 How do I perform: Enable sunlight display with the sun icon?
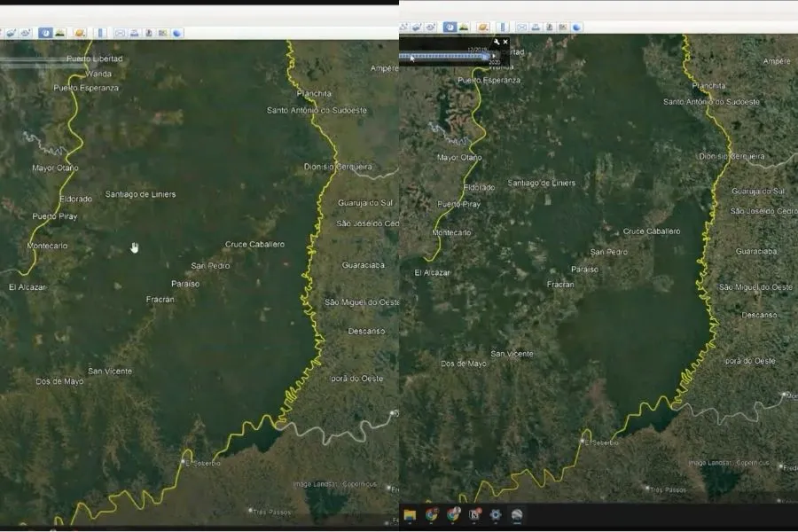pyautogui.click(x=59, y=32)
